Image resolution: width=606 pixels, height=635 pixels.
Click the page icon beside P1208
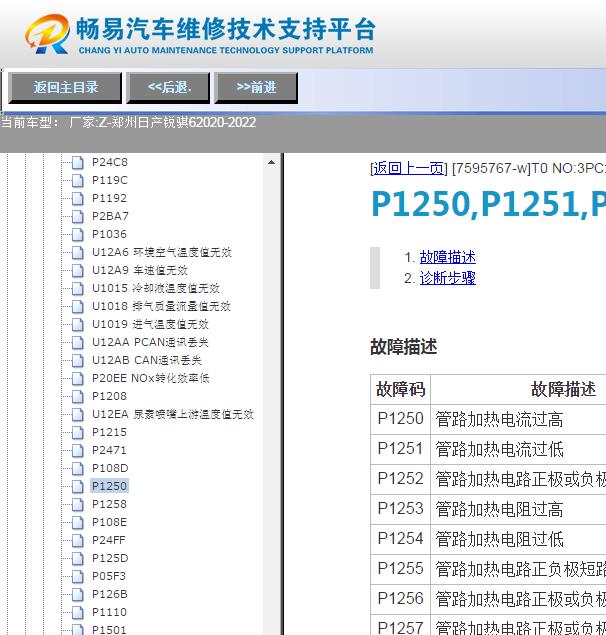tap(77, 396)
